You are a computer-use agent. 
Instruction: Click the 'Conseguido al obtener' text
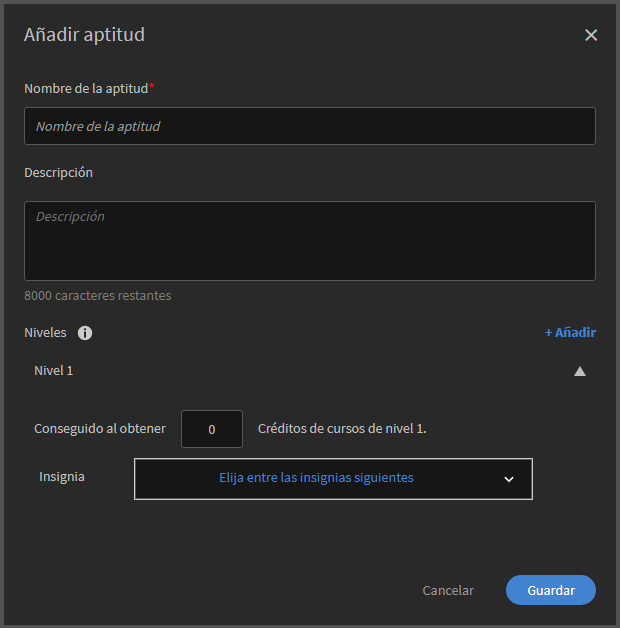(x=100, y=428)
